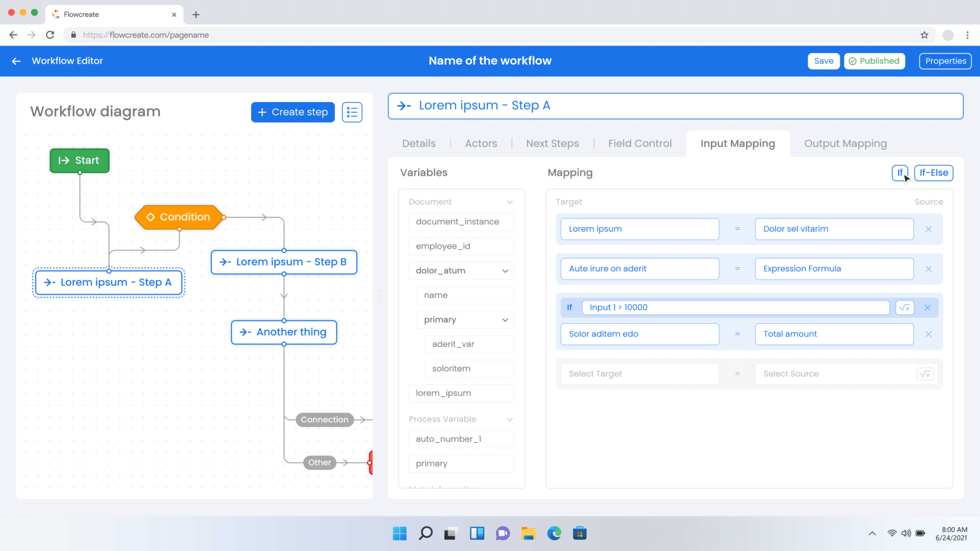This screenshot has width=980, height=551.
Task: Open the formula editor next to Select Source
Action: click(x=925, y=373)
